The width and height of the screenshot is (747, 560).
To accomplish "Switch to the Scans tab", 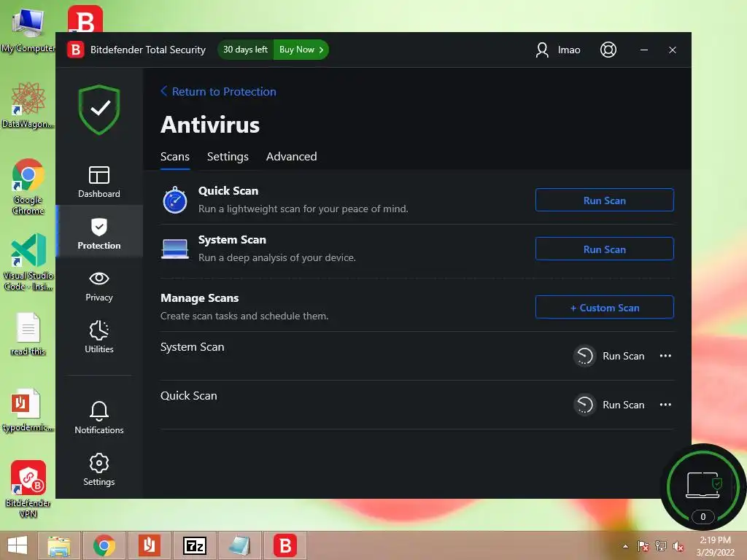I will (x=175, y=157).
